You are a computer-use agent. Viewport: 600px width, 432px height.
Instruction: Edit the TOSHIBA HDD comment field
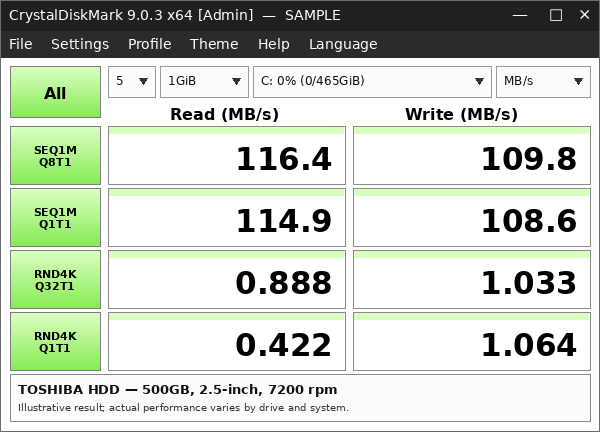[x=300, y=398]
